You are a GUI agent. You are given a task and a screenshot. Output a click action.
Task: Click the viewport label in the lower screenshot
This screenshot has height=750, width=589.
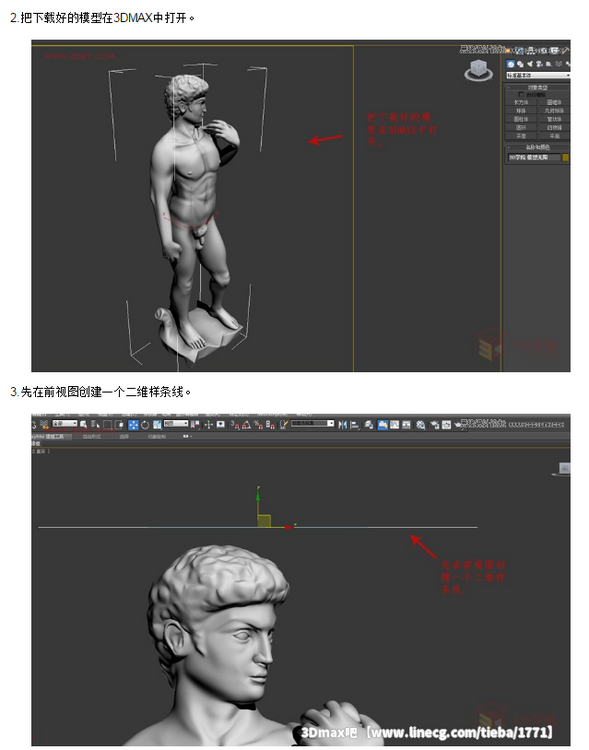coord(41,451)
